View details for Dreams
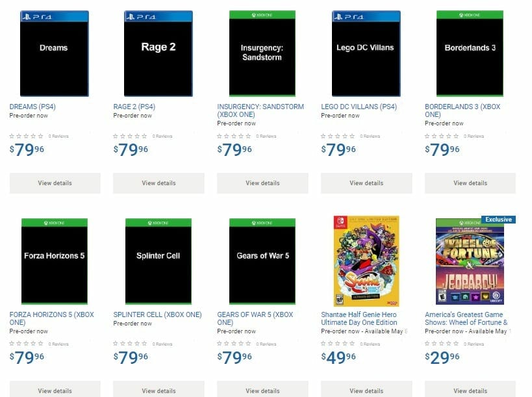Image resolution: width=532 pixels, height=397 pixels. coord(55,183)
